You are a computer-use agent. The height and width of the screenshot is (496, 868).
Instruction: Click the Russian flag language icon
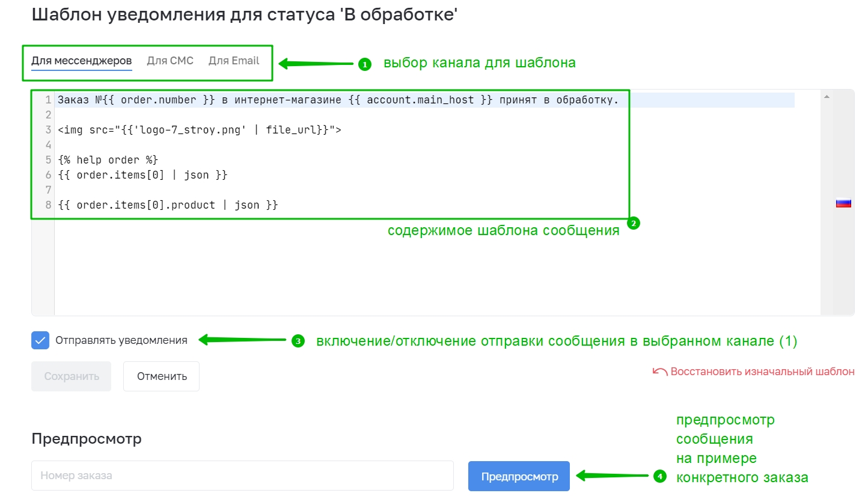tap(843, 203)
